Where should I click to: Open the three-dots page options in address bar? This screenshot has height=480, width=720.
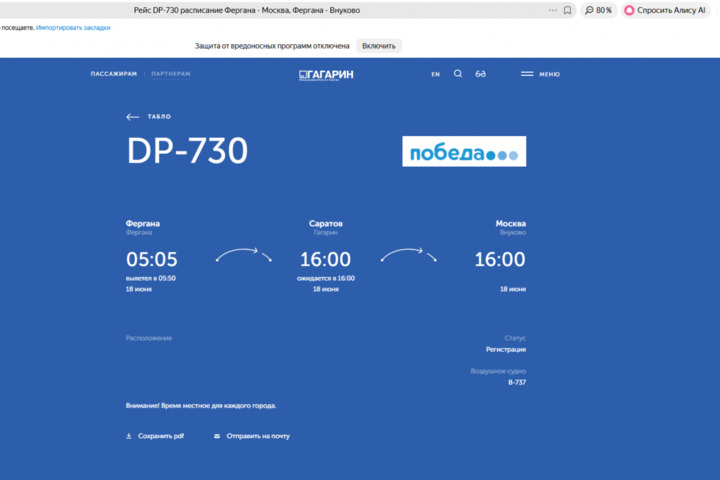[553, 10]
